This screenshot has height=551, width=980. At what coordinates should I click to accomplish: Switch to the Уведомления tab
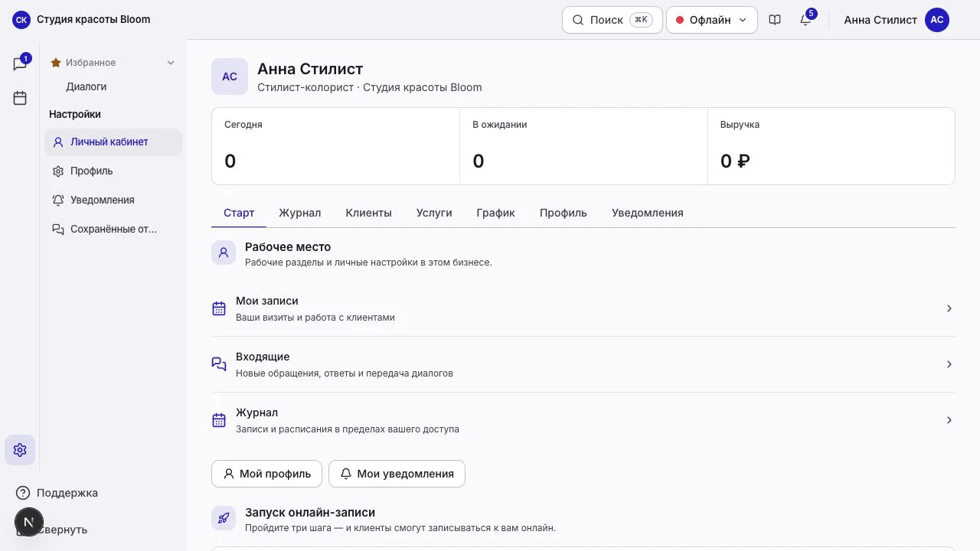(648, 213)
